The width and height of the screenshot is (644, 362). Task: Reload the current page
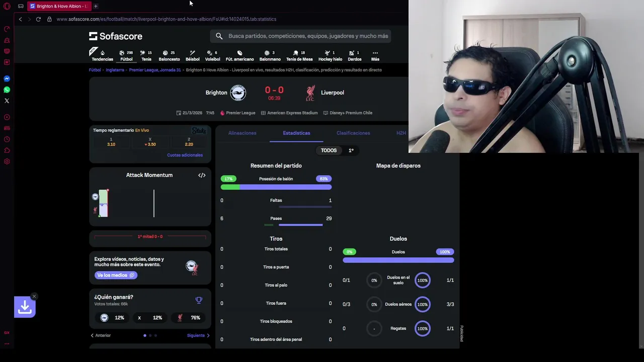pos(38,19)
